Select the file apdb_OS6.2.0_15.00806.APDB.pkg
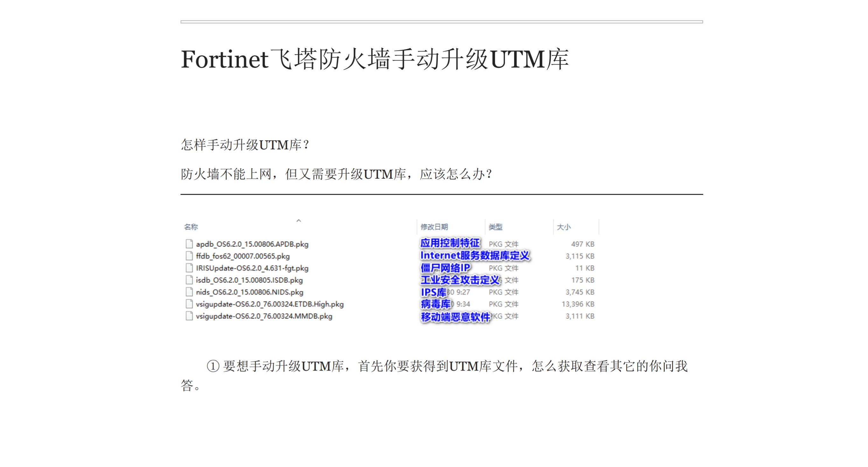Image resolution: width=868 pixels, height=467 pixels. tap(252, 244)
